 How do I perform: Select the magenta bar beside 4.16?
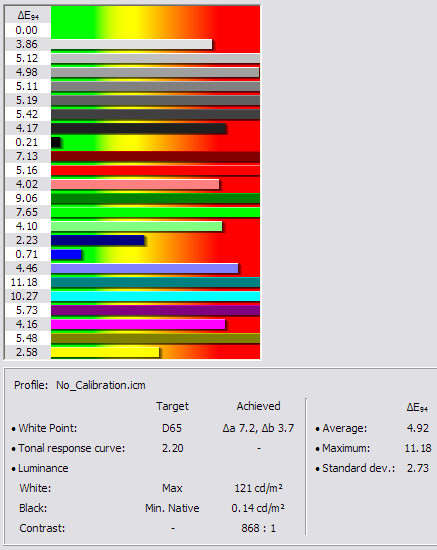tap(138, 324)
